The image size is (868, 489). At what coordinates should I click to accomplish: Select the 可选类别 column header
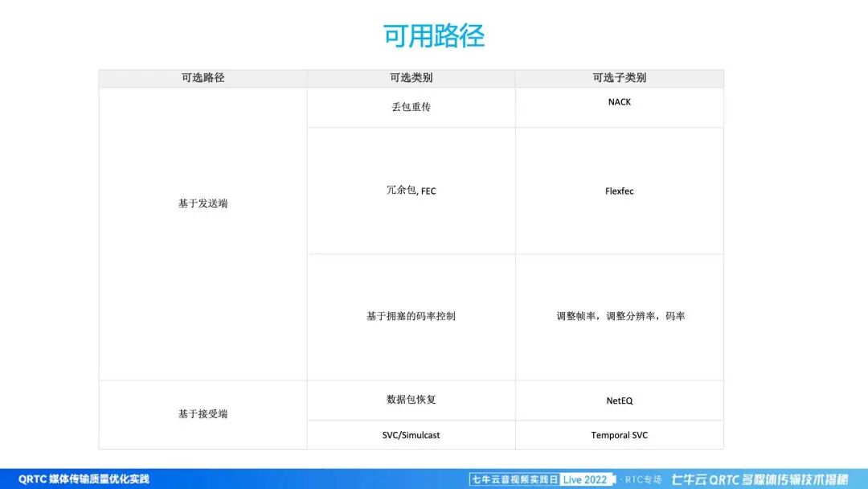(411, 77)
